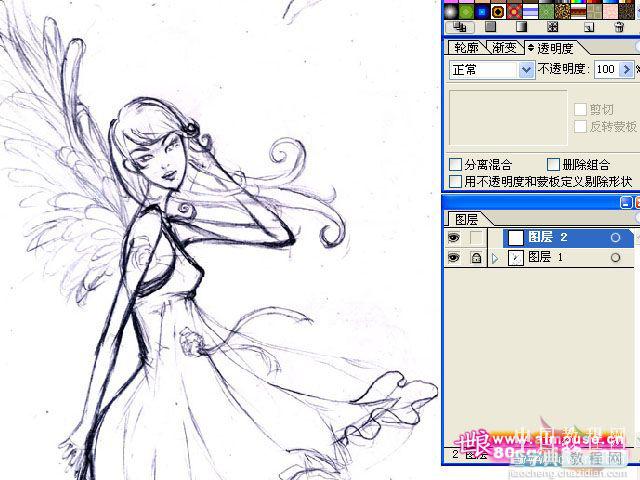Check 用不透明度和蒙板定义剔除形状 option
The width and height of the screenshot is (640, 480).
click(x=455, y=181)
